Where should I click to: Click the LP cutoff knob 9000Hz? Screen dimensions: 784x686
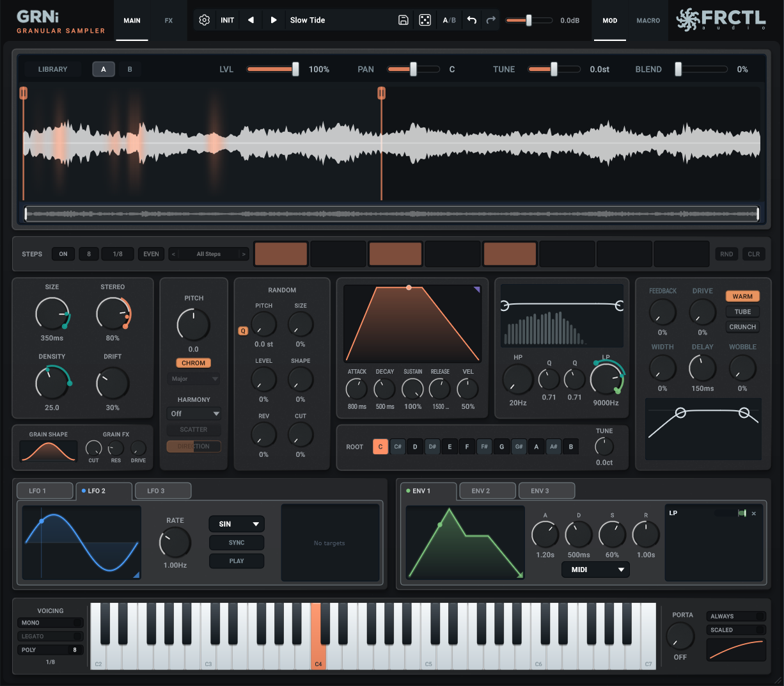click(x=606, y=378)
